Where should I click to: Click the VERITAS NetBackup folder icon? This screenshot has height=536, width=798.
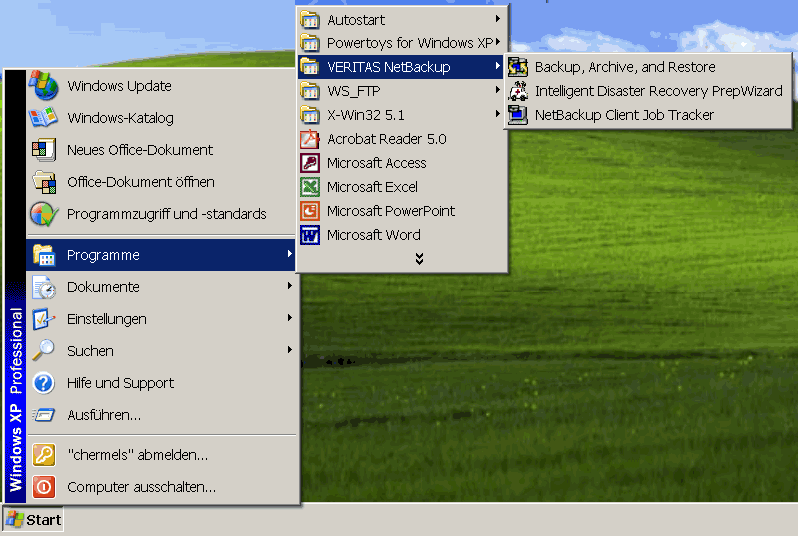tap(309, 67)
